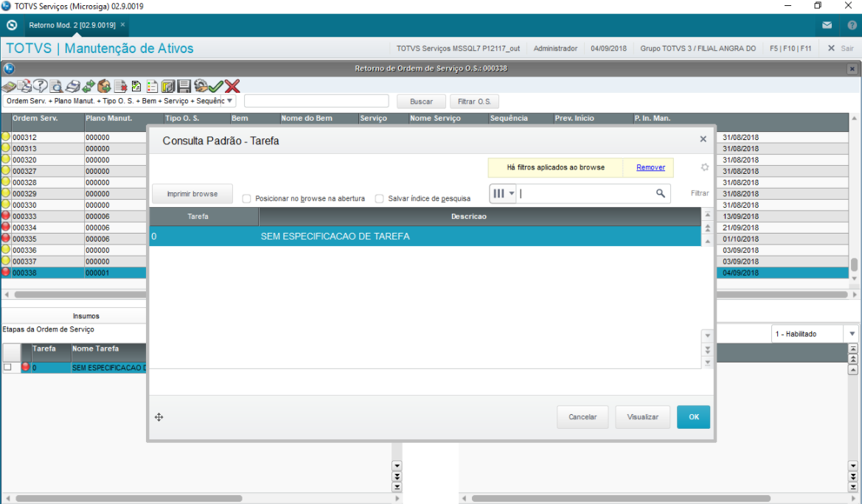Open the gear settings icon in Consulta Padrão

pos(705,167)
